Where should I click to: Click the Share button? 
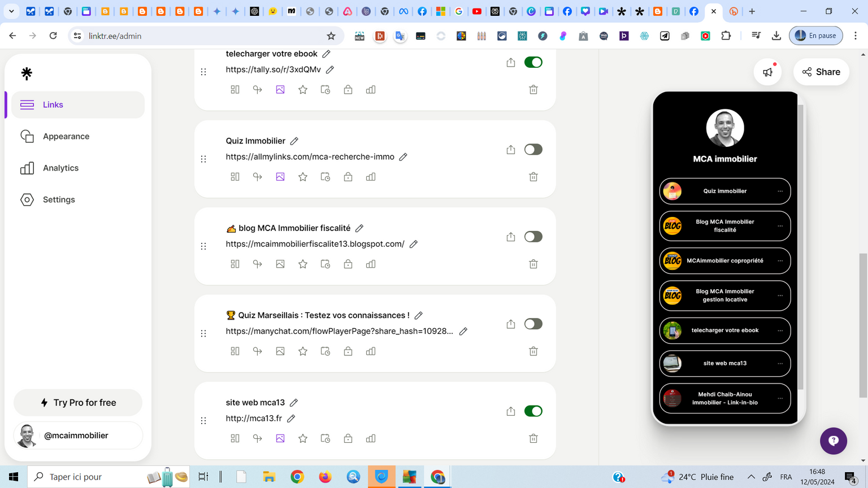click(x=821, y=72)
